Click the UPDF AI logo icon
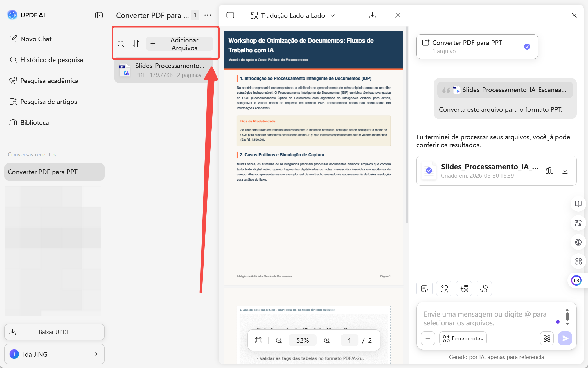Image resolution: width=588 pixels, height=368 pixels. tap(12, 15)
